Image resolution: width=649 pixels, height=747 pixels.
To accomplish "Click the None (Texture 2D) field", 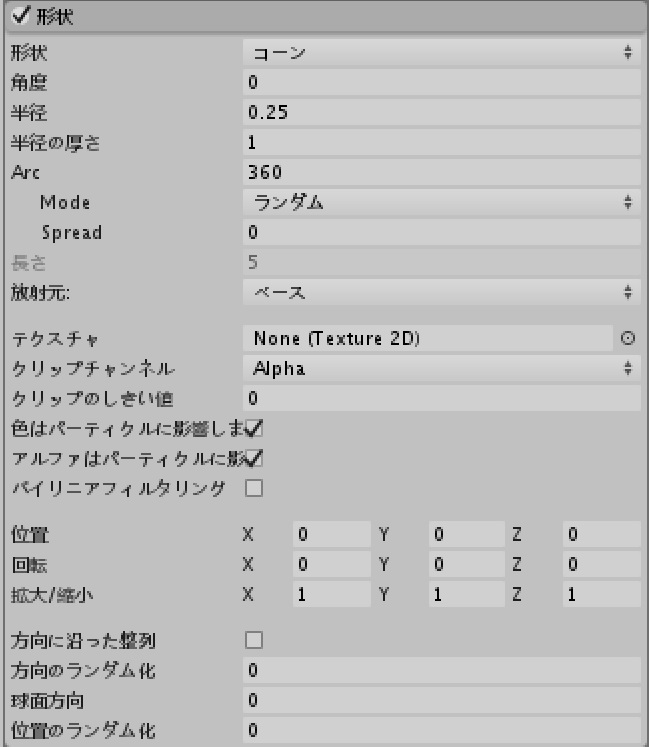I will (426, 339).
